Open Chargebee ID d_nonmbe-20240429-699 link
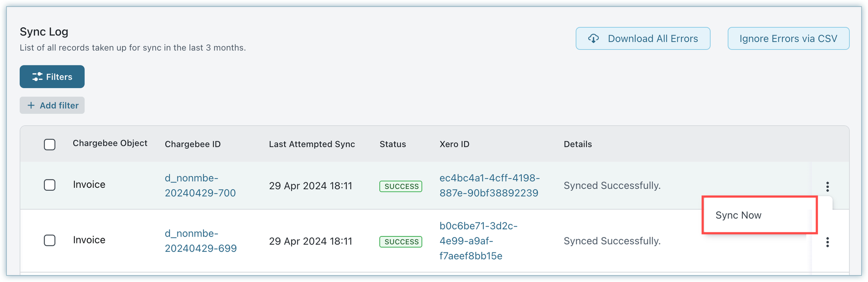This screenshot has width=868, height=282. (x=200, y=241)
